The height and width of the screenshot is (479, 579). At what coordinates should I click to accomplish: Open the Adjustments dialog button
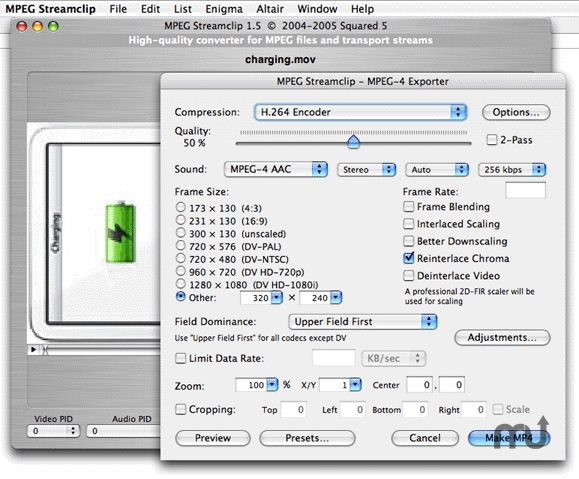tap(502, 338)
